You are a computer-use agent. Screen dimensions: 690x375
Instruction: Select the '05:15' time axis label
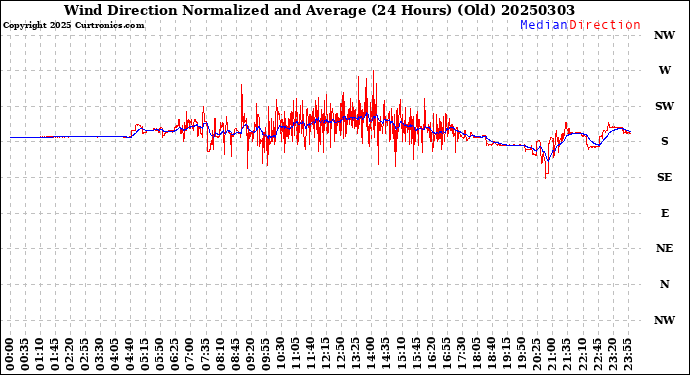(x=145, y=354)
